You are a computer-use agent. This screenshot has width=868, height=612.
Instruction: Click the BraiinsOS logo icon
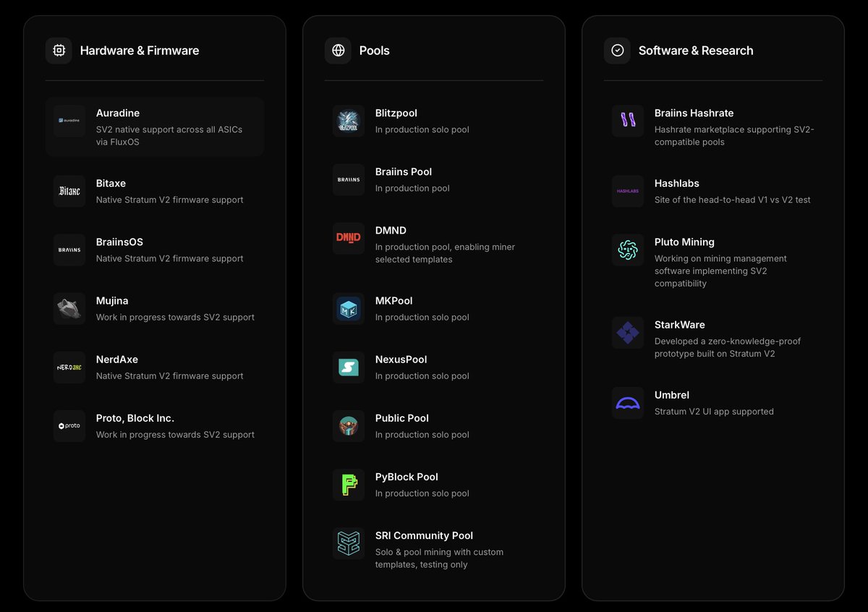[69, 250]
